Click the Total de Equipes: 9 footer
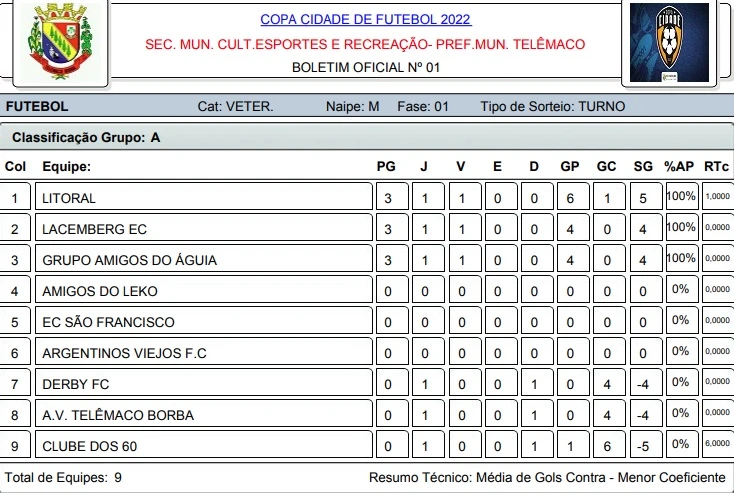This screenshot has height=493, width=734. click(x=64, y=478)
